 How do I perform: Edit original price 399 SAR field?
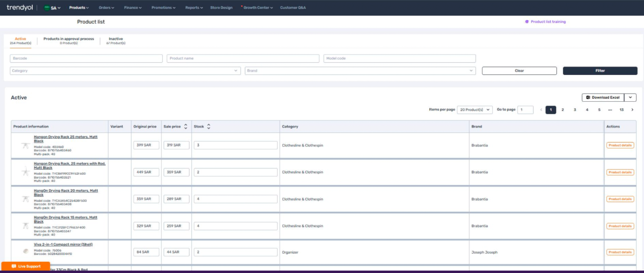(x=146, y=145)
